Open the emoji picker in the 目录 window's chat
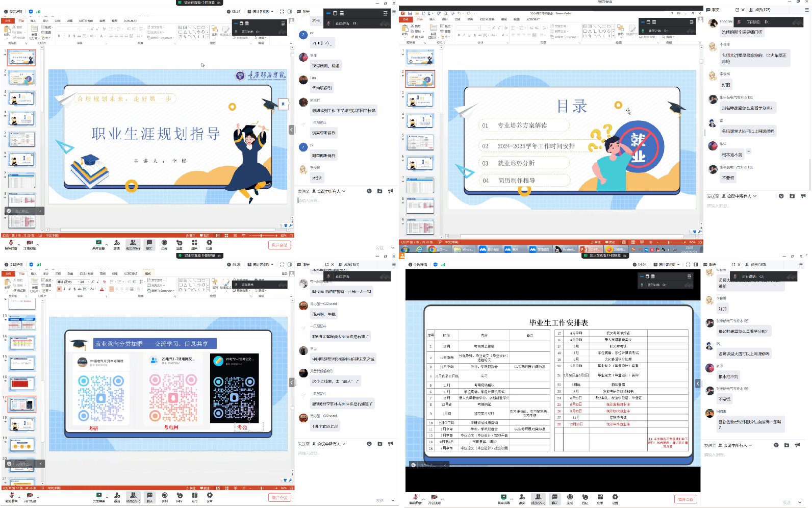 coord(781,196)
